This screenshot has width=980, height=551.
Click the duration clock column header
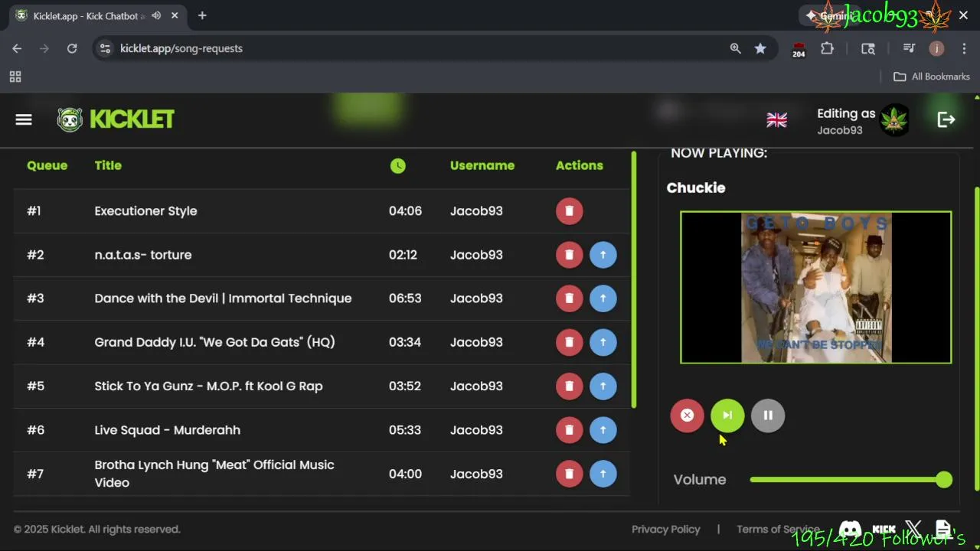click(x=398, y=165)
